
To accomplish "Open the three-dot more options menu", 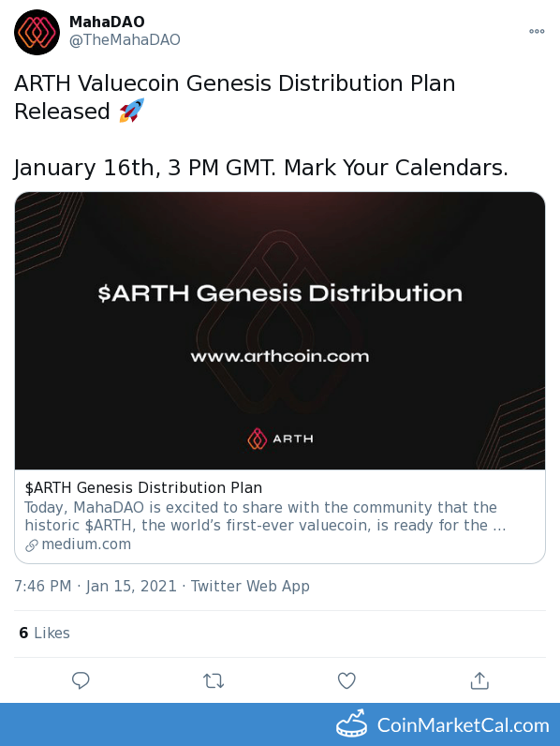I will tap(537, 32).
